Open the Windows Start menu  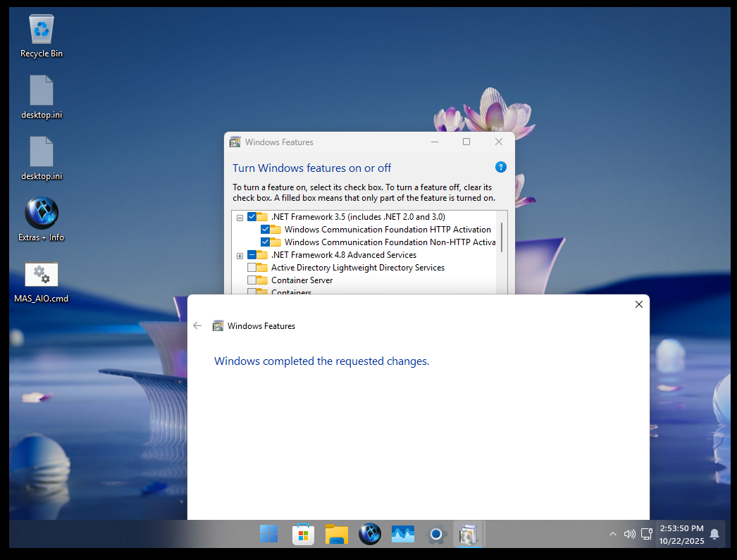click(269, 534)
